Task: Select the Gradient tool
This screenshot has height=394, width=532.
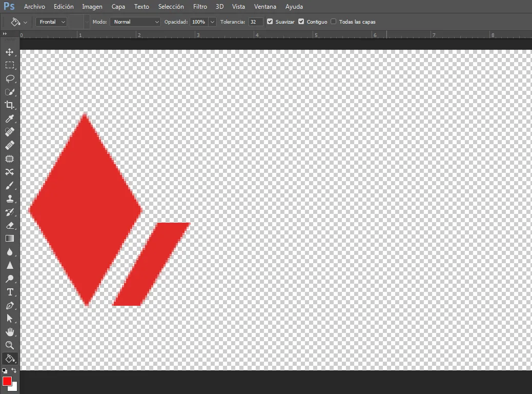Action: click(x=10, y=239)
